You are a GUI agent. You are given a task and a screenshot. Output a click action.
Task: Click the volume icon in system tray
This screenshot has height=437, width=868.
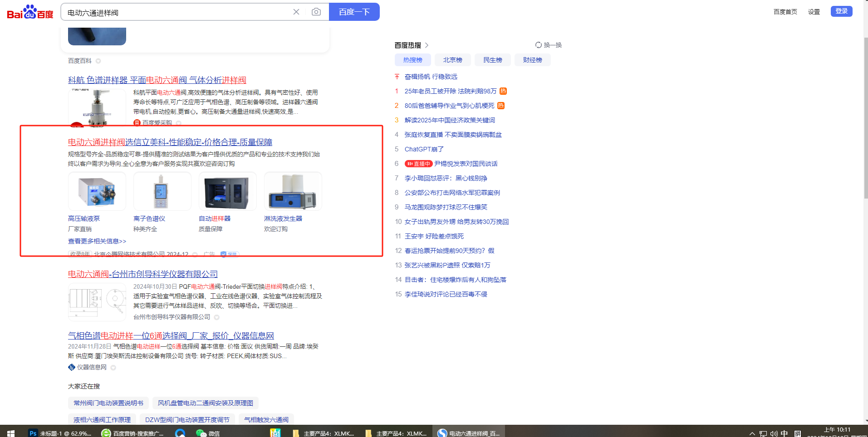(x=774, y=434)
